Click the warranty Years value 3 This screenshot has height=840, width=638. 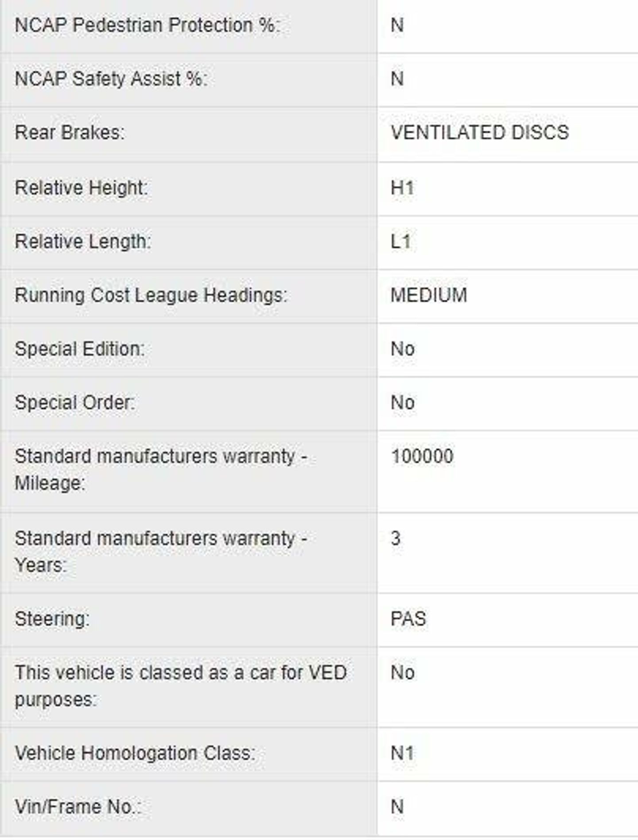coord(396,538)
